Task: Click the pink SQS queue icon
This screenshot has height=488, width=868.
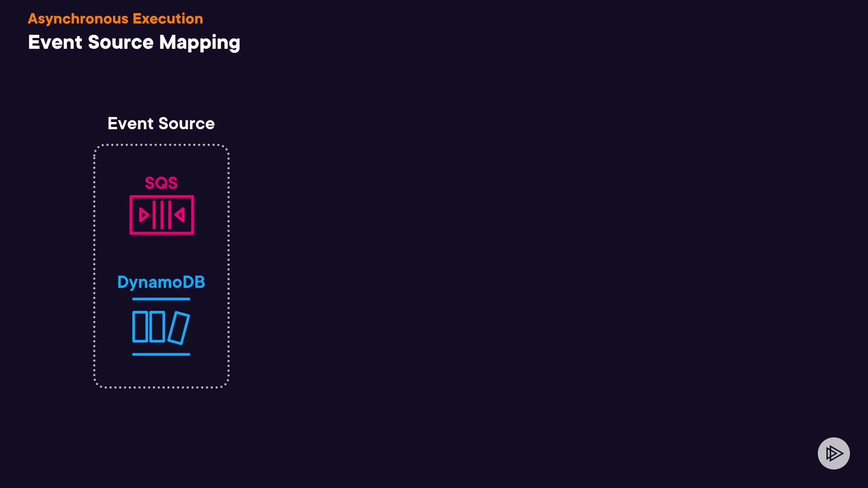Action: pyautogui.click(x=161, y=215)
